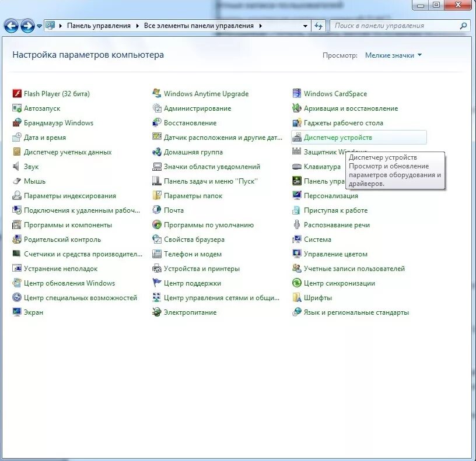Click the Архивация и восстановление icon

(x=296, y=108)
